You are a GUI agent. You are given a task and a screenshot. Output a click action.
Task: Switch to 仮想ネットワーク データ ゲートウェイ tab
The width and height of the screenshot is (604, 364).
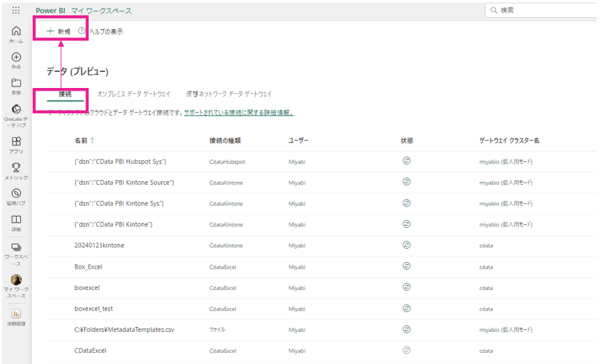pyautogui.click(x=229, y=94)
